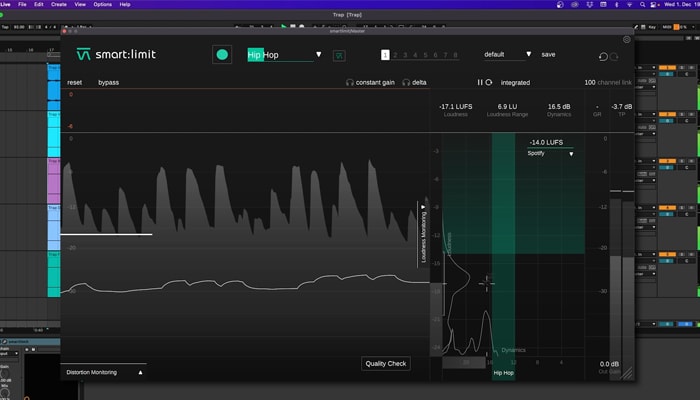
Task: Click the white limit threshold line
Action: coord(106,234)
